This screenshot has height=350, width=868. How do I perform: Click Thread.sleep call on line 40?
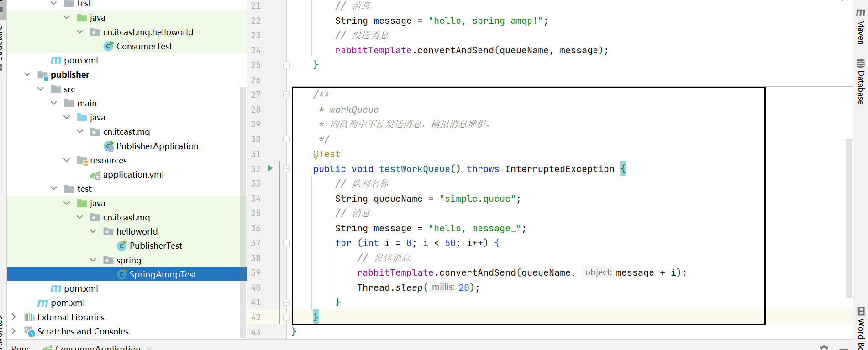point(390,287)
